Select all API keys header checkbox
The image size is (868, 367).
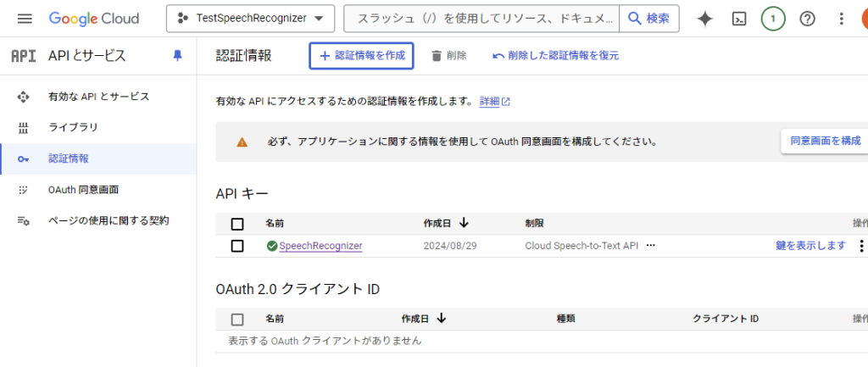coord(237,224)
